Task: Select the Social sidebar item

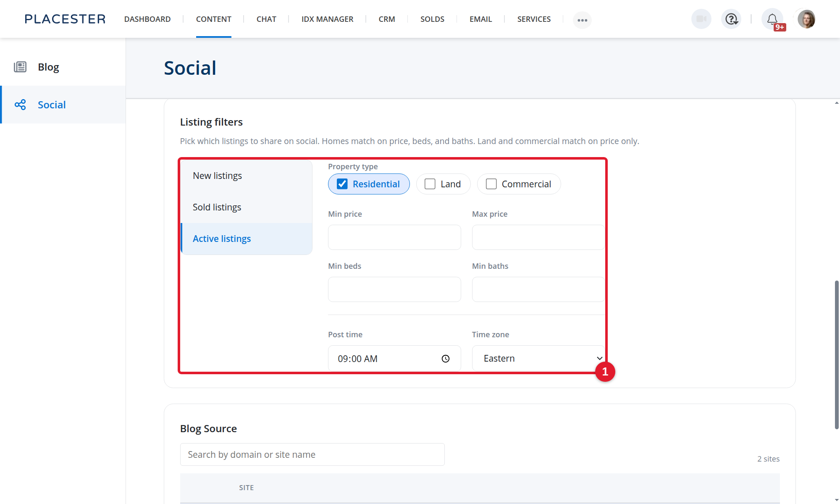Action: point(63,105)
